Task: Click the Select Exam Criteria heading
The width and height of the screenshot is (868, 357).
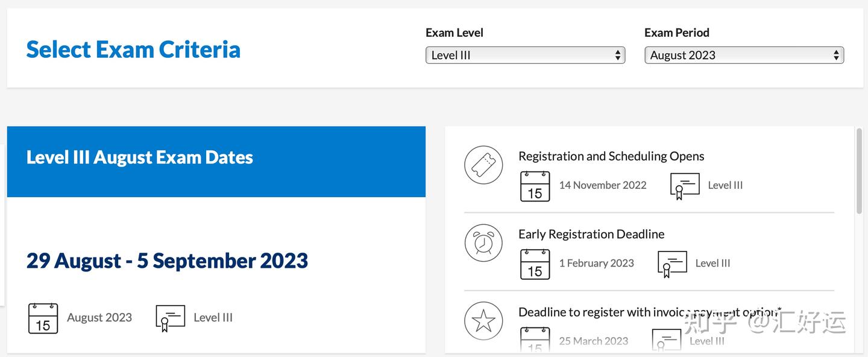Action: 133,49
